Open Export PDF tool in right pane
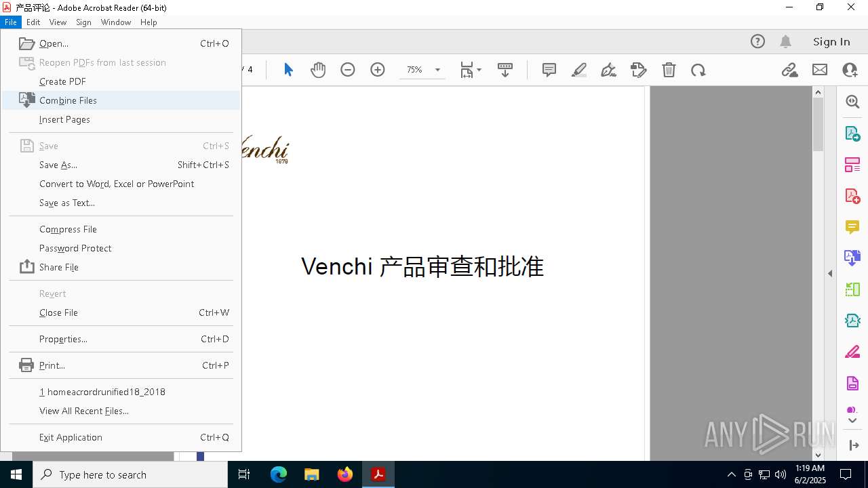 click(852, 134)
